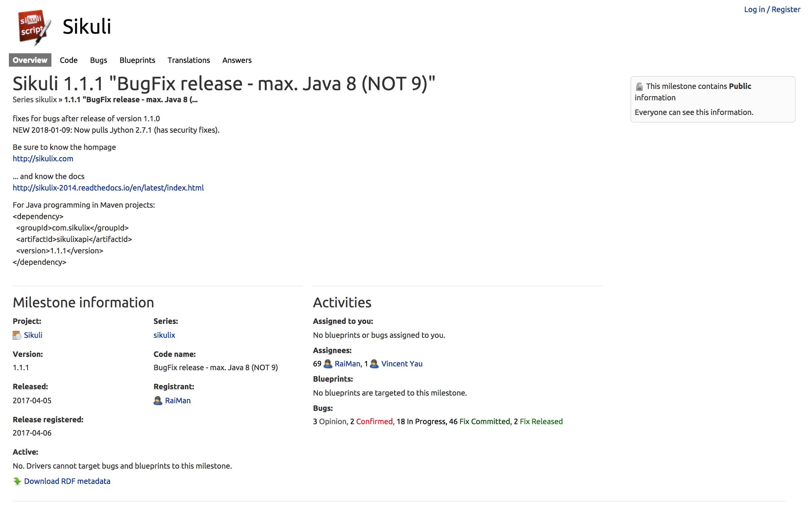Click the Sikuli title heading
The image size is (812, 508).
87,27
